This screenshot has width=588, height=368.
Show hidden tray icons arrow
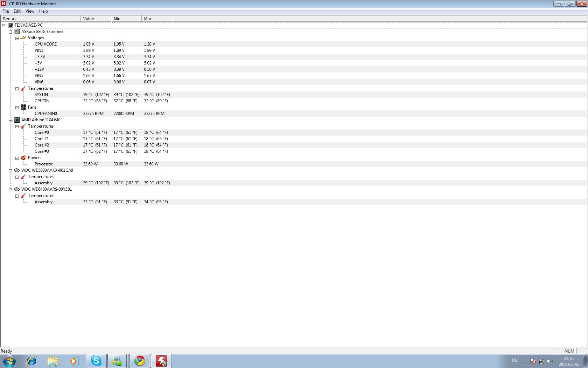tap(524, 361)
